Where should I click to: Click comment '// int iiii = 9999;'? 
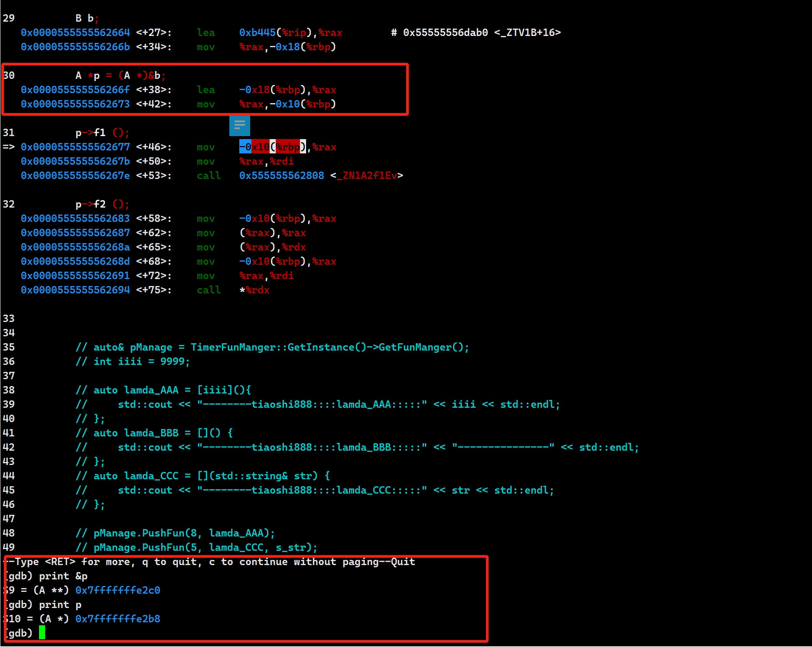coord(133,361)
